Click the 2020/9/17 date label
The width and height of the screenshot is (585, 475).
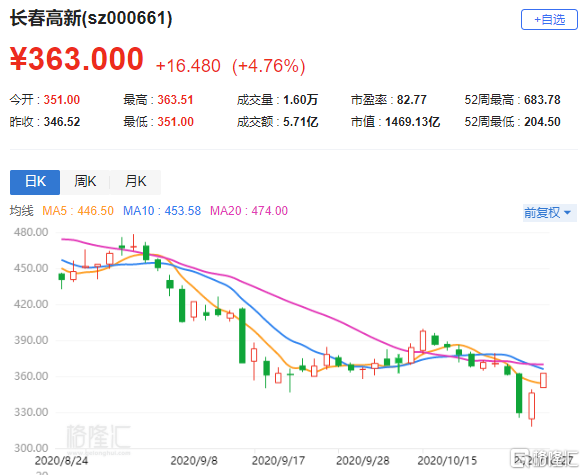click(278, 461)
